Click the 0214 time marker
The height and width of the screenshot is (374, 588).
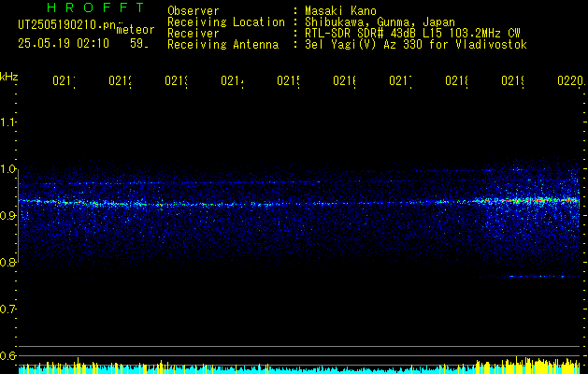pyautogui.click(x=232, y=81)
